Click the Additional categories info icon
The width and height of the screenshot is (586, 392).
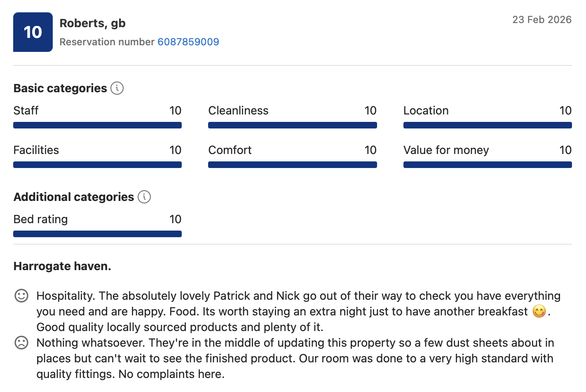click(144, 197)
